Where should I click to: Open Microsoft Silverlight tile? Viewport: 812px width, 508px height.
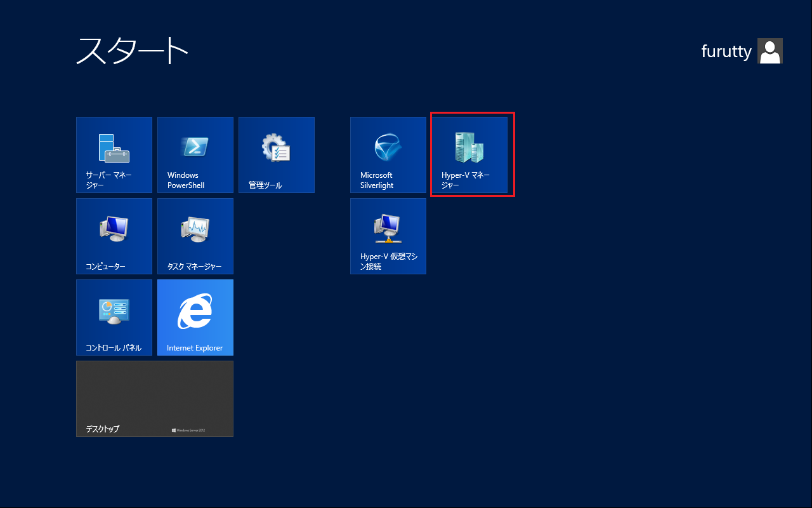tap(388, 155)
